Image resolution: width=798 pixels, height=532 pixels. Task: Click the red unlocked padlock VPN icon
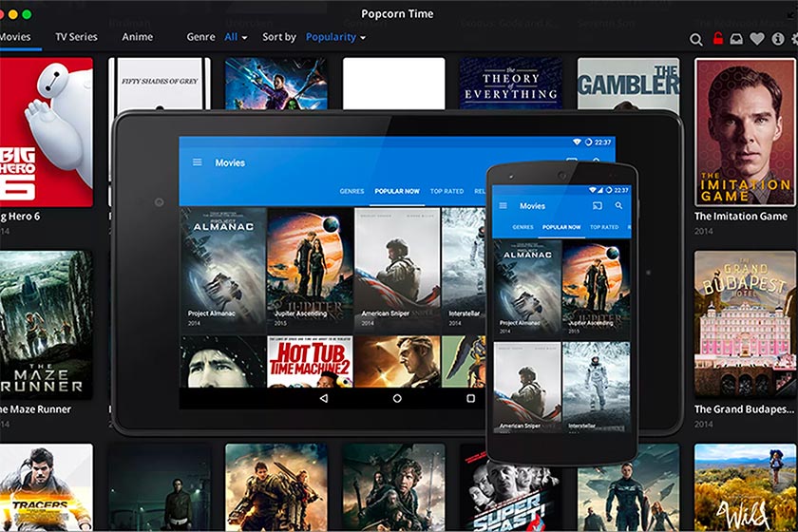[x=717, y=38]
